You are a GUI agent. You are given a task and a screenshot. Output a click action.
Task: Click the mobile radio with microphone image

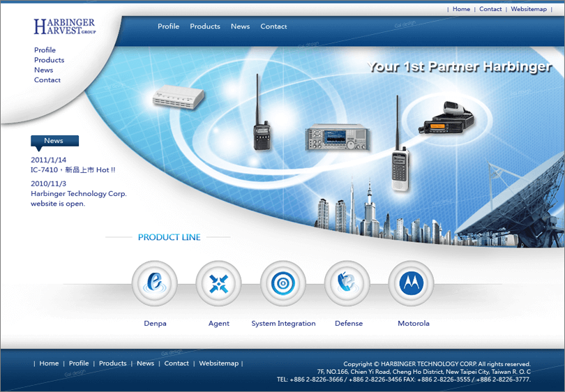(x=447, y=118)
